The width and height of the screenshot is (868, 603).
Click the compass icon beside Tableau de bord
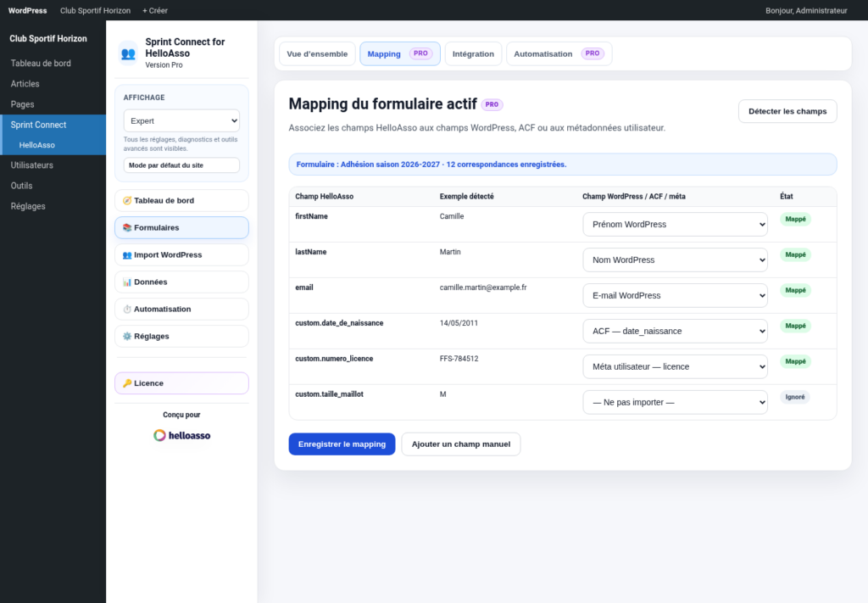[x=127, y=200]
